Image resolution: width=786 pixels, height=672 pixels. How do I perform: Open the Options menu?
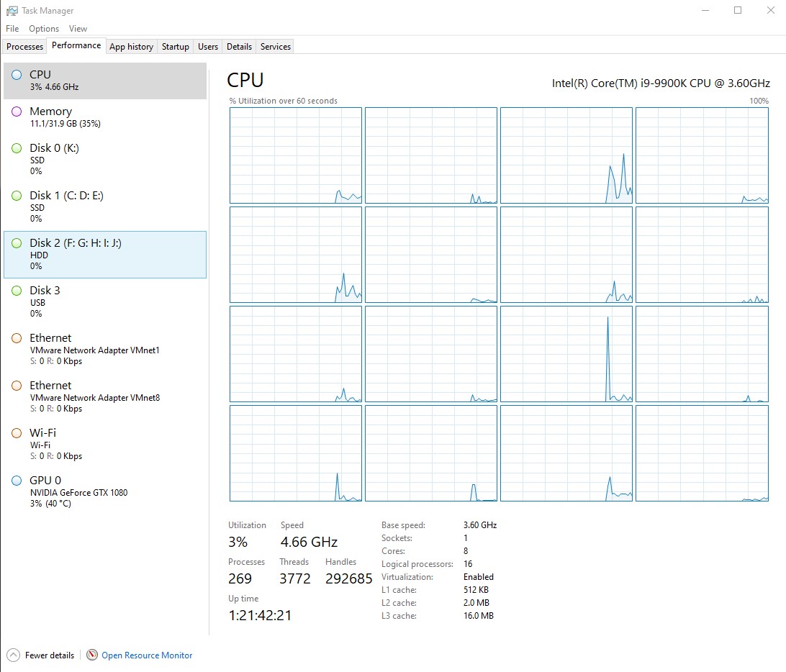click(x=44, y=29)
